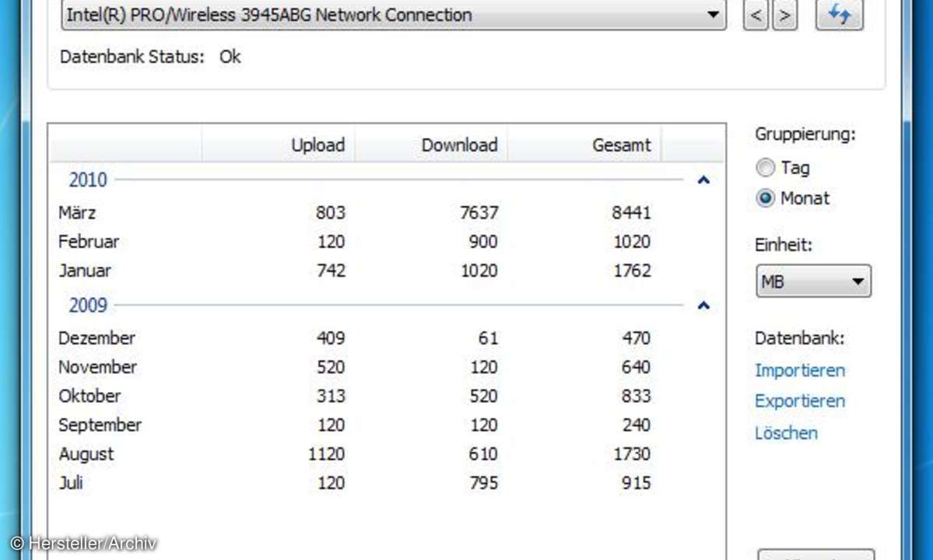Click the Löschen database link
Screen dimensions: 933x560
pos(786,432)
